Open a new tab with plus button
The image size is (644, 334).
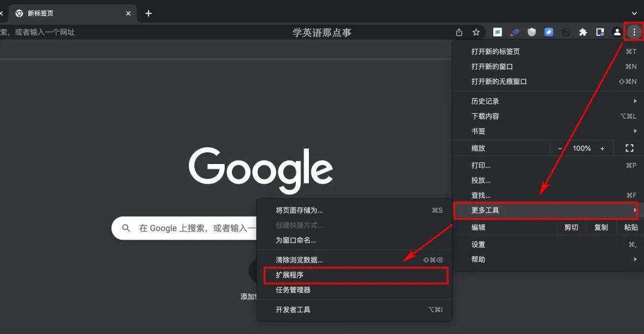(x=148, y=14)
